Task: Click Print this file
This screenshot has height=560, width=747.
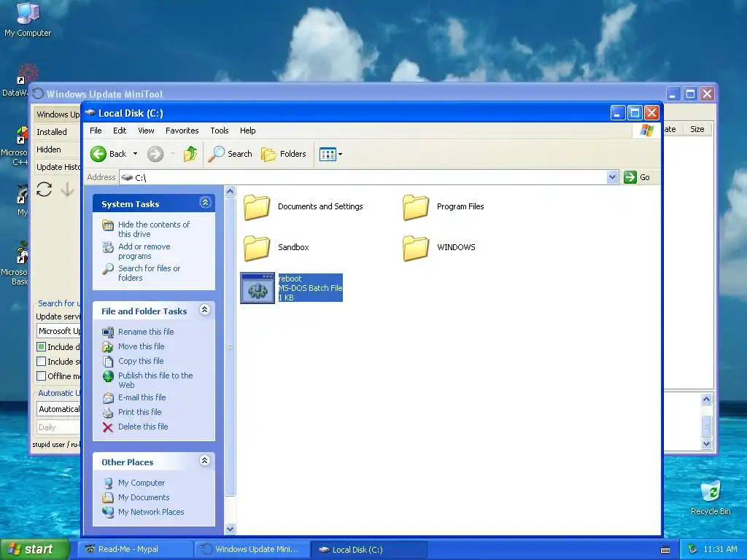Action: 139,412
